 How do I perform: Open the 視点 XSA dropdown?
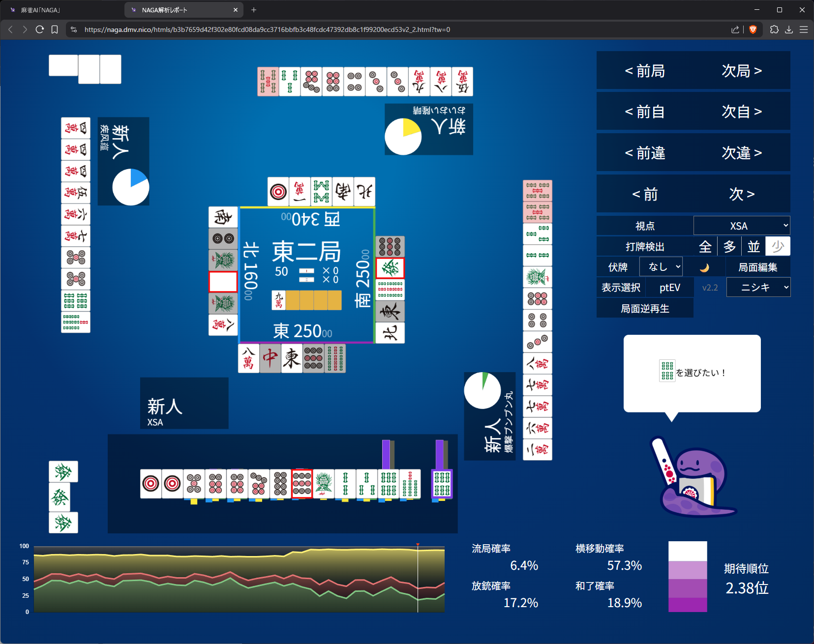tap(742, 226)
